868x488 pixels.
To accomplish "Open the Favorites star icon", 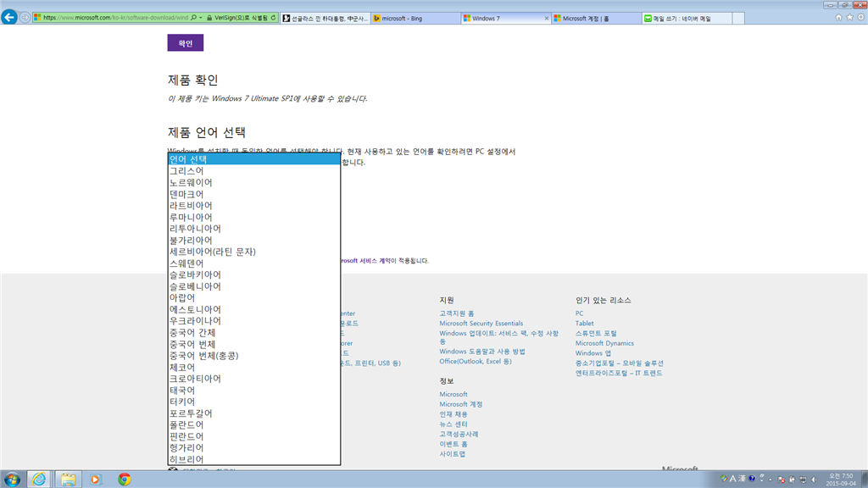I will tap(849, 18).
